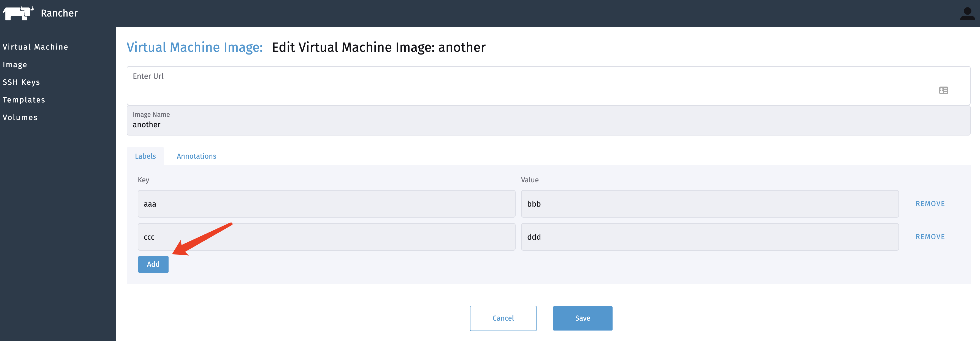
Task: Cancel editing the image
Action: pyautogui.click(x=503, y=318)
